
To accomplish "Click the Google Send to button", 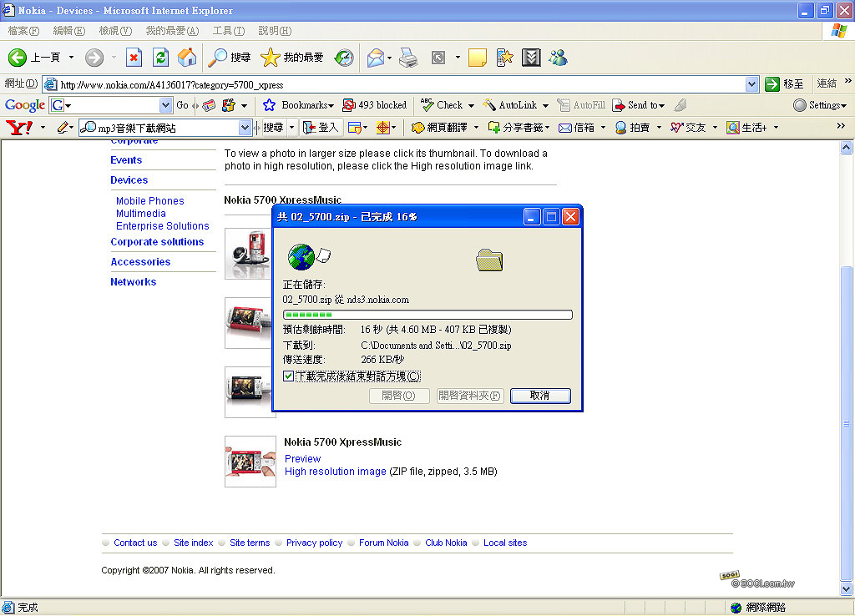I will pyautogui.click(x=638, y=105).
